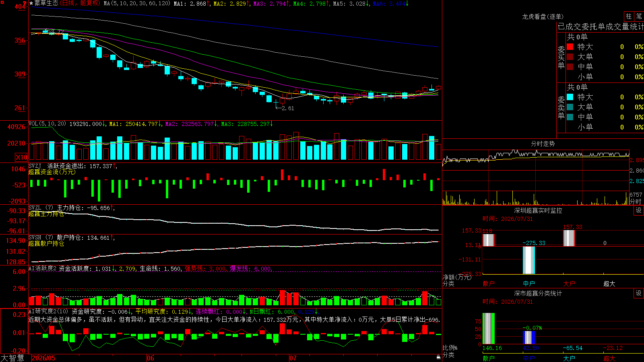
Task: Switch order panel to 笔 tick view
Action: click(x=639, y=16)
